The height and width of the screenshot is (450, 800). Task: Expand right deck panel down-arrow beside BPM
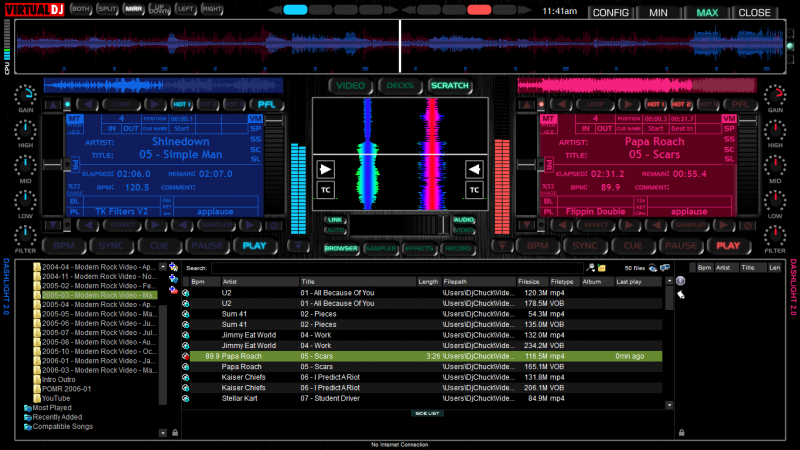click(502, 246)
